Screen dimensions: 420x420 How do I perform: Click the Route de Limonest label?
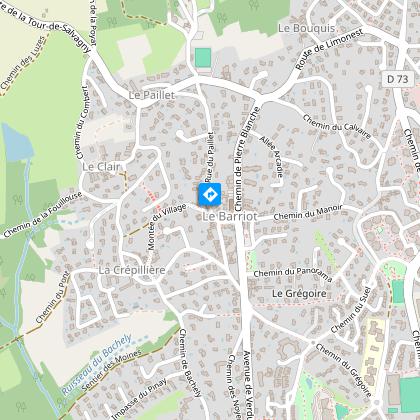tap(329, 49)
